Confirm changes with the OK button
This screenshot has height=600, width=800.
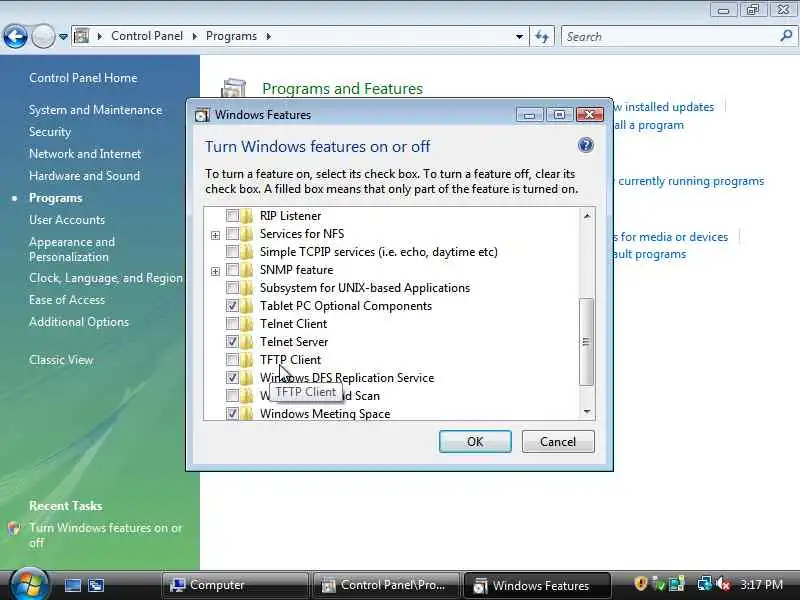[475, 441]
